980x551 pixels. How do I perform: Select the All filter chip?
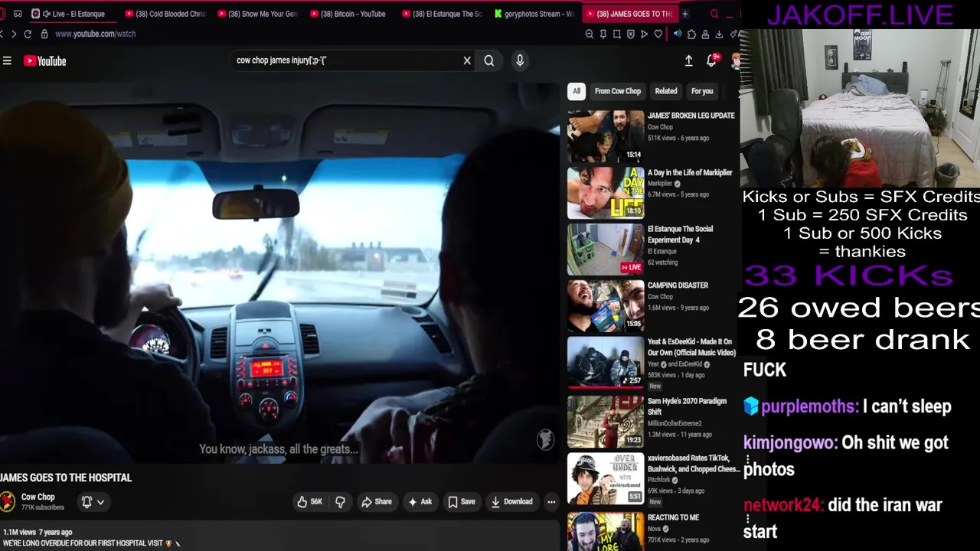[x=577, y=91]
